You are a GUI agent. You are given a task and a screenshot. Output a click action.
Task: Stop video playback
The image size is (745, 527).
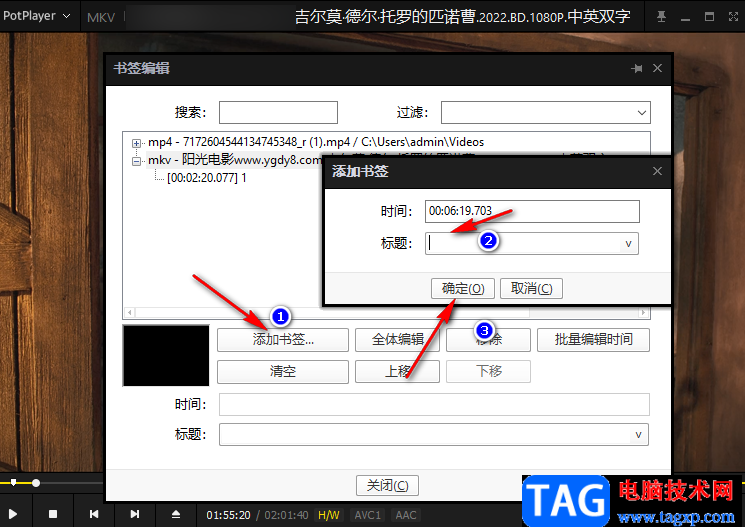click(53, 514)
